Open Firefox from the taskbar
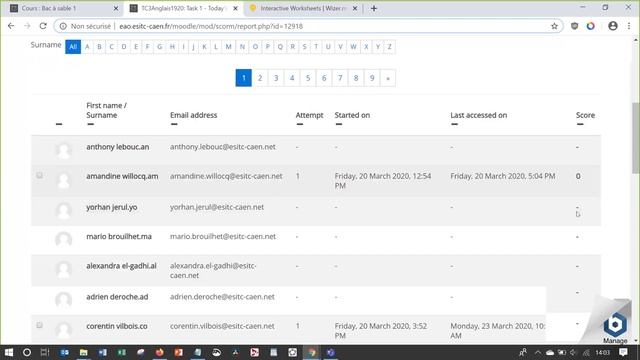This screenshot has height=360, width=640. (x=160, y=352)
